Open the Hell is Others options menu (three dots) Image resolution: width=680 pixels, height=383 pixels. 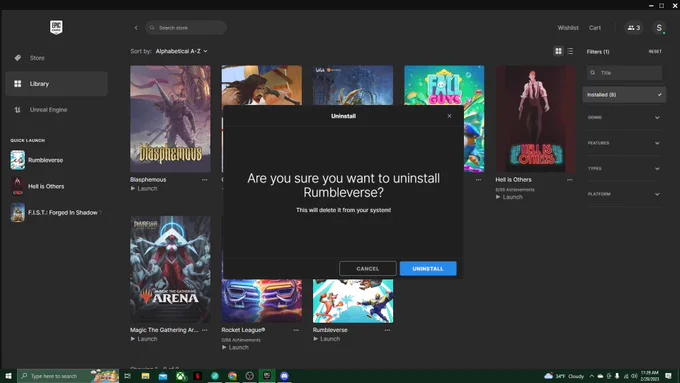[570, 180]
